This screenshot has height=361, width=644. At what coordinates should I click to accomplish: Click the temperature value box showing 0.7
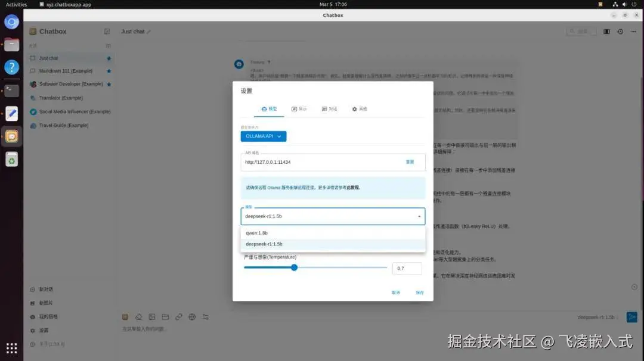(x=407, y=268)
